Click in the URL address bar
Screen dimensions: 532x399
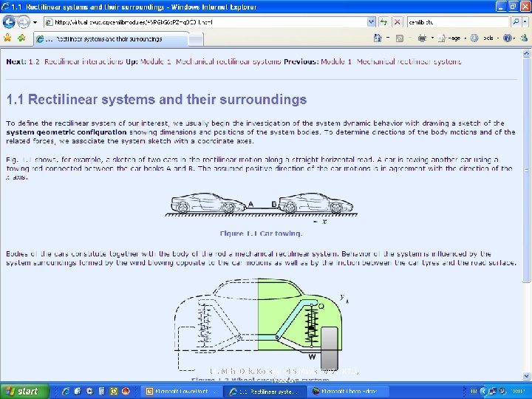(205, 22)
